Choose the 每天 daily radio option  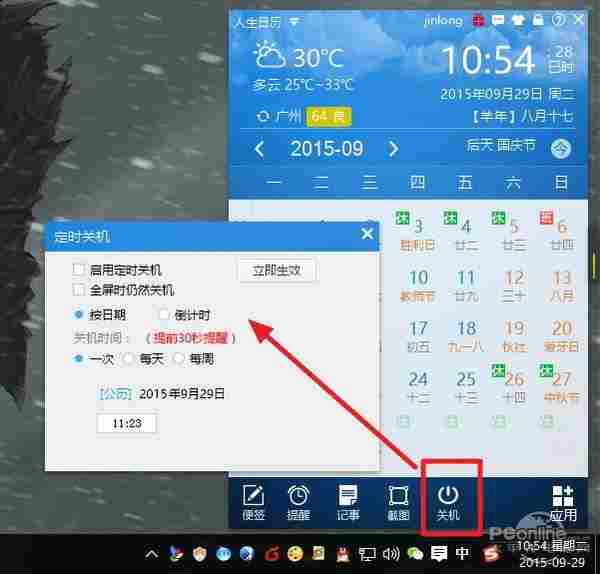pos(128,359)
